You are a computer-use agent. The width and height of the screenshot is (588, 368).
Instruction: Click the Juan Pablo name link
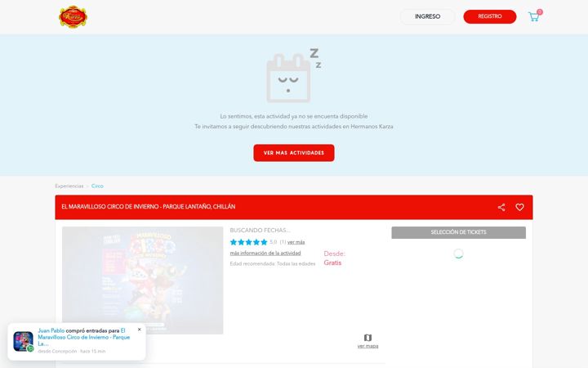pyautogui.click(x=51, y=331)
